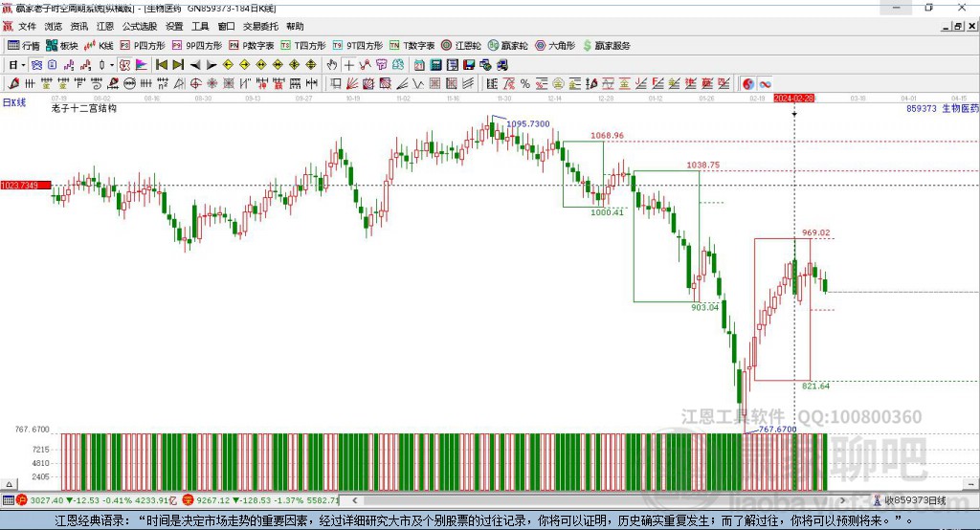The width and height of the screenshot is (980, 530).
Task: Open the 浏览 menu
Action: 54,26
